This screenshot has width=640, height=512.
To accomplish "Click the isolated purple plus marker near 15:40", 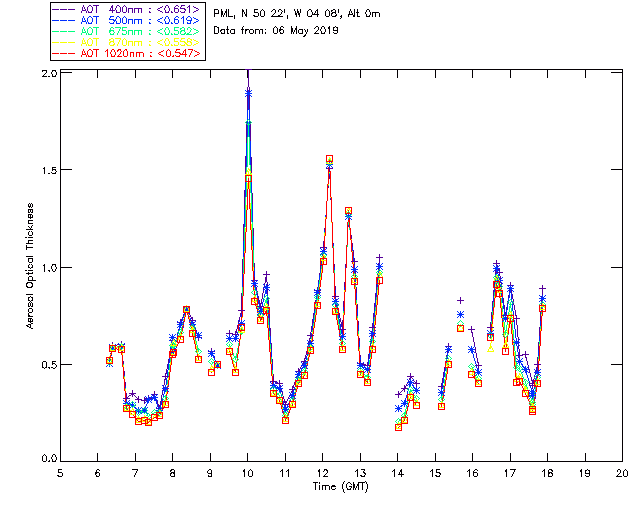I will point(460,301).
